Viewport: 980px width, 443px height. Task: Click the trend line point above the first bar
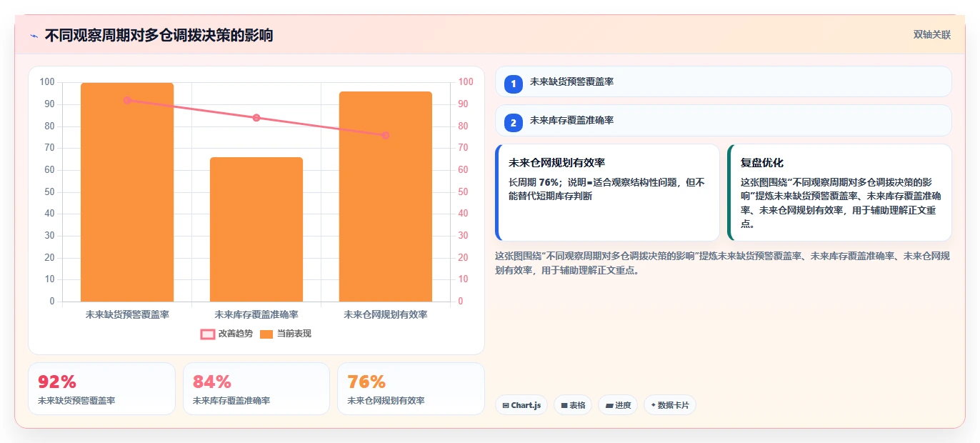(x=127, y=100)
